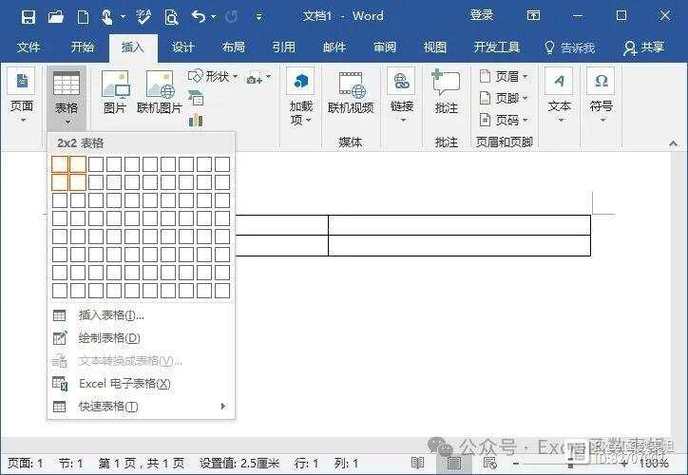Open a file with the folder icon
This screenshot has height=475, width=688.
click(56, 17)
